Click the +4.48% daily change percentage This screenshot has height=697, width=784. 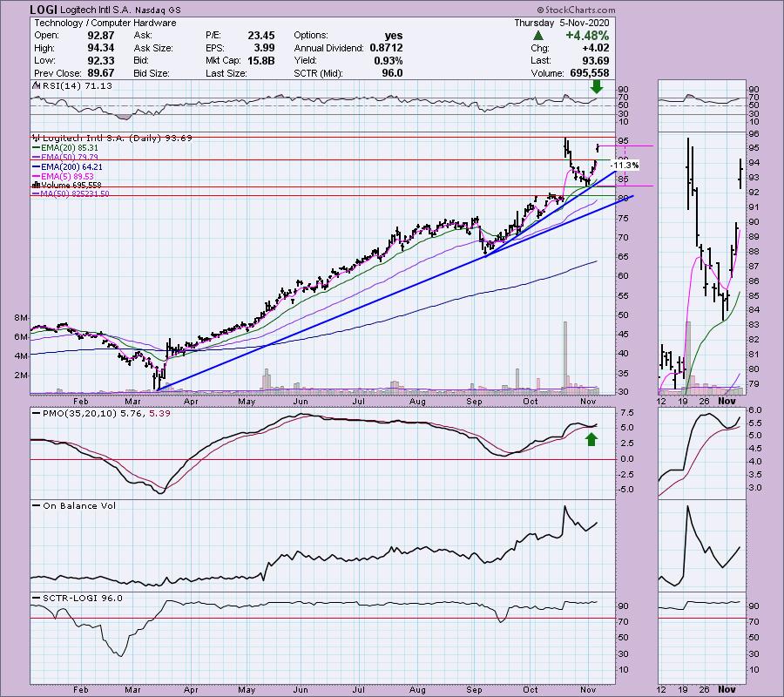coord(587,36)
